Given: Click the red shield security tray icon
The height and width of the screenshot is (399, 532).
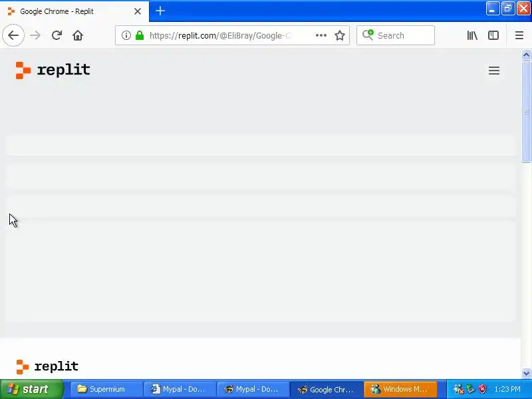Looking at the screenshot, I should [x=482, y=389].
